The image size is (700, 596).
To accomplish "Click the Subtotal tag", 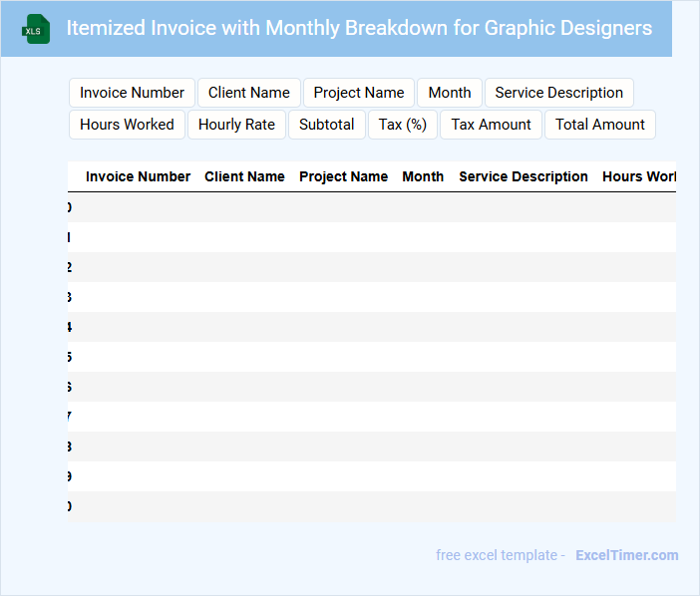I will coord(327,125).
